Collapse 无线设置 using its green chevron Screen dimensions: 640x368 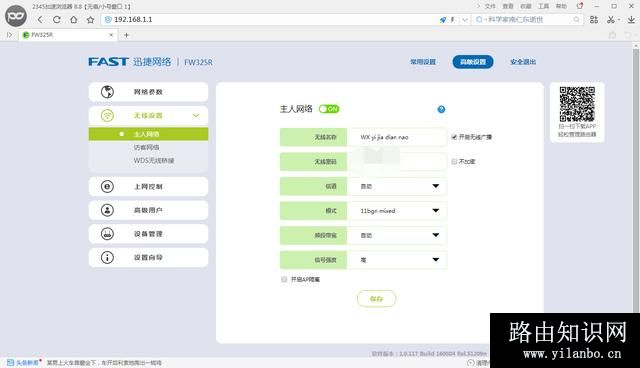(x=196, y=115)
